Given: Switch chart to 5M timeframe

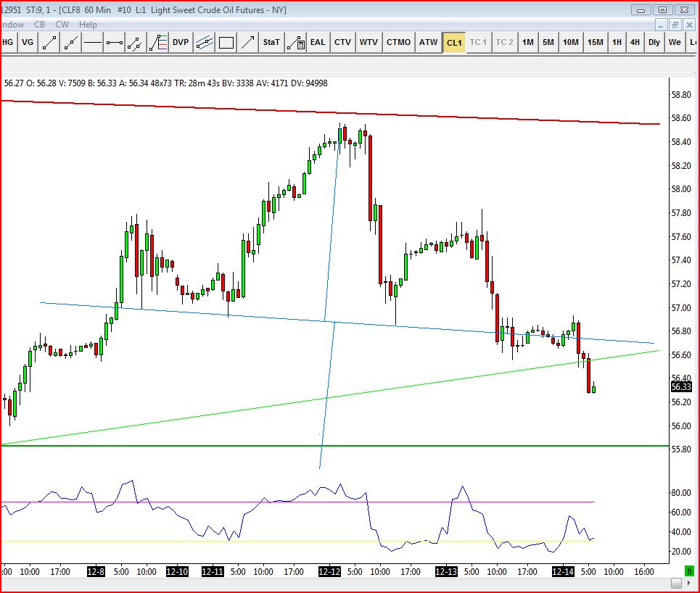Looking at the screenshot, I should tap(548, 42).
